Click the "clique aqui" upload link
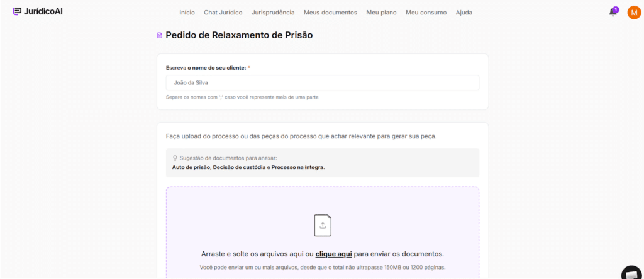 (333, 254)
